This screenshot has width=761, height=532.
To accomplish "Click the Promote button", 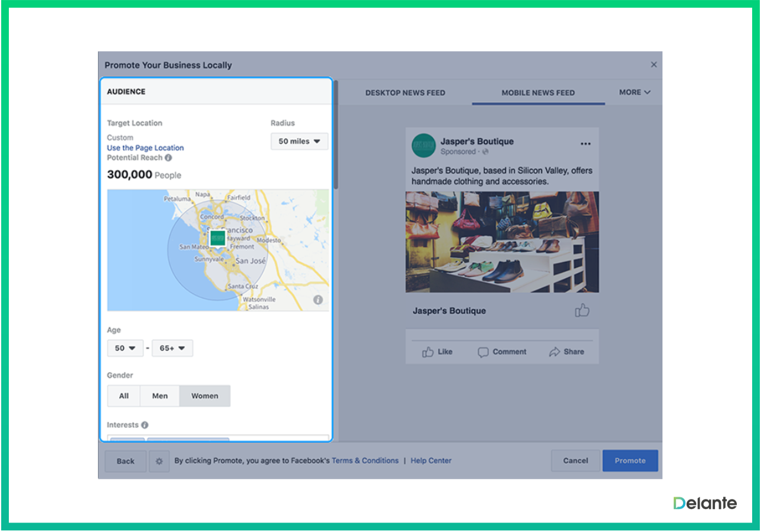I will pyautogui.click(x=630, y=461).
